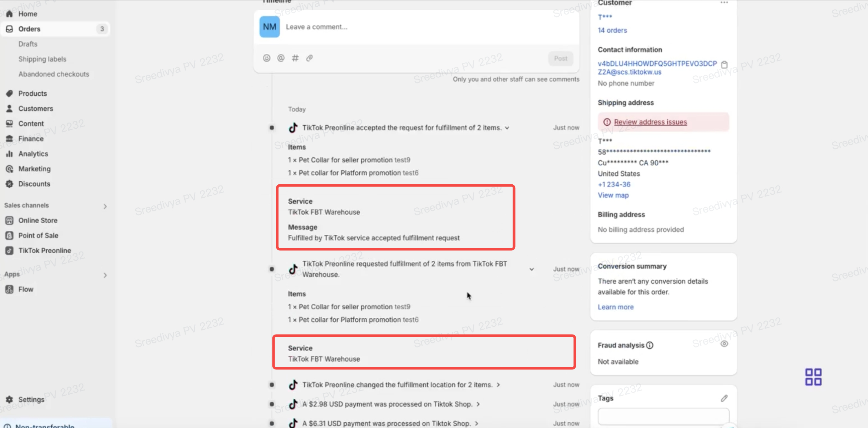Open TikTok Preonline sales channel
The height and width of the screenshot is (428, 868).
44,250
